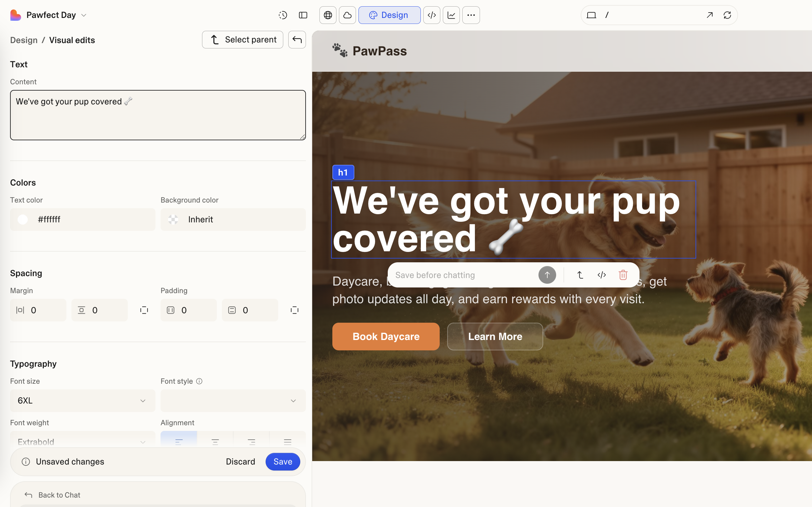Expand the Font weight Extrabold dropdown
Screen dimensions: 812x507
click(x=82, y=441)
